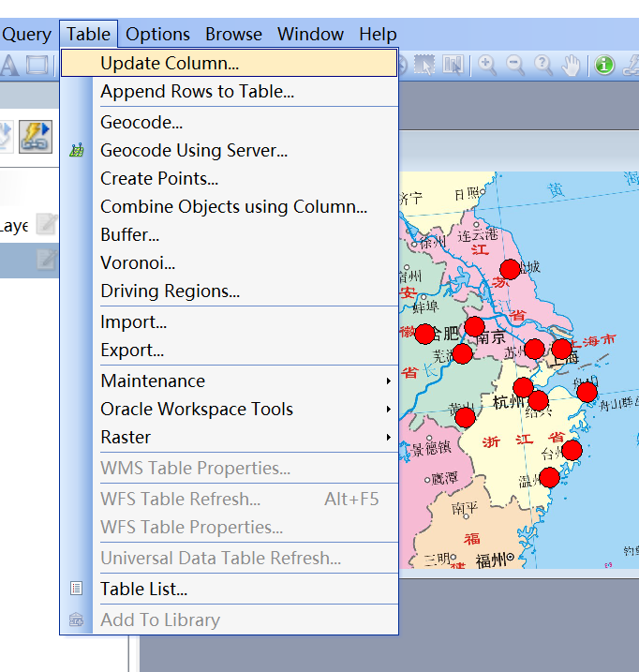Click the Table List icon
Viewport: 639px width, 672px height.
click(77, 590)
